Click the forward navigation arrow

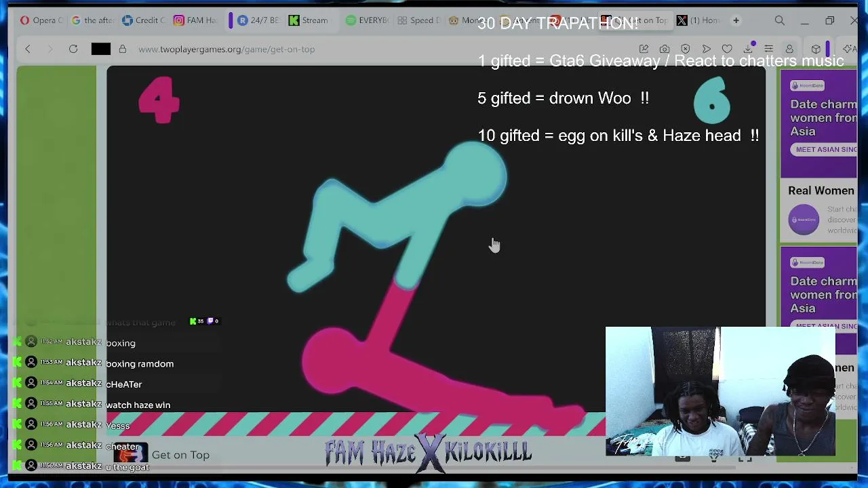pos(50,49)
